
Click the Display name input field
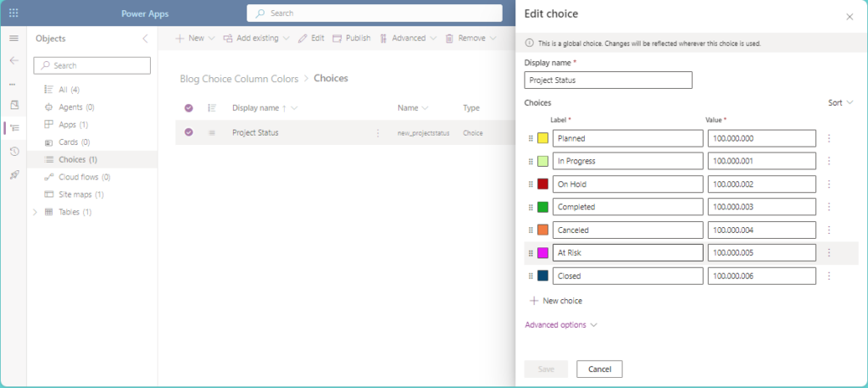tap(609, 80)
